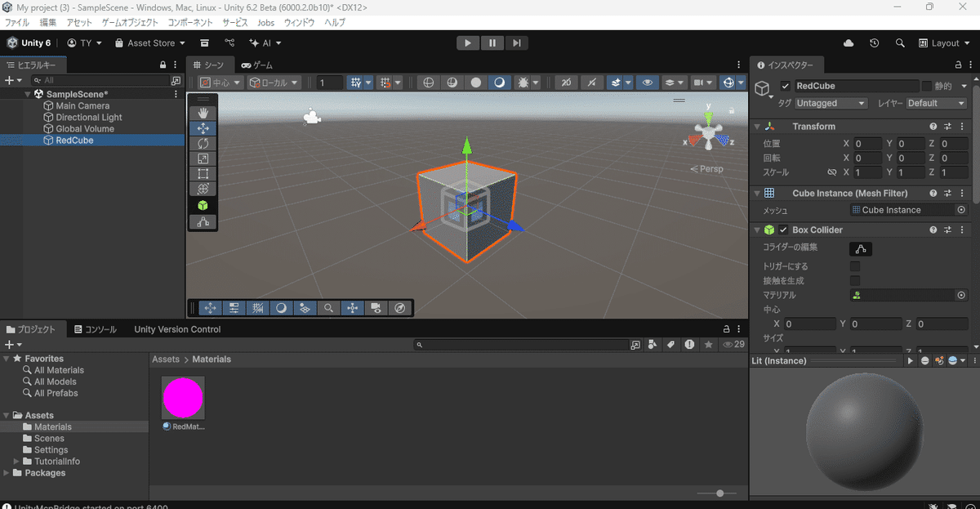
Task: Click the magnifier search icon in scene toolbar
Action: click(x=327, y=308)
